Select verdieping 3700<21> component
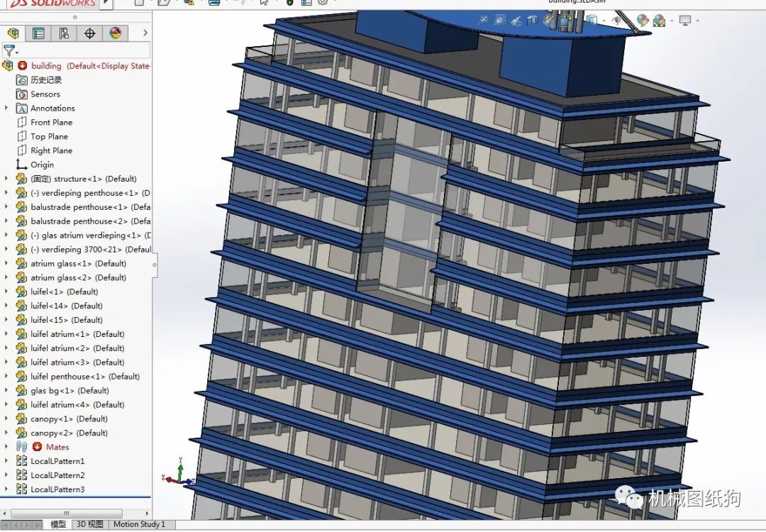The height and width of the screenshot is (532, 766). tap(90, 249)
